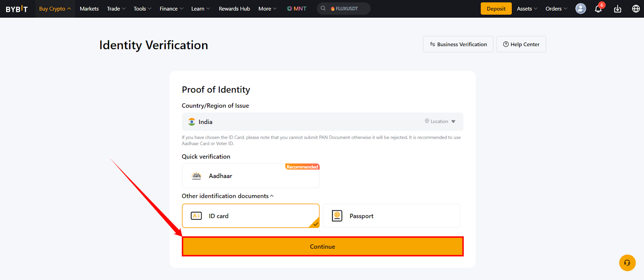Open notifications bell icon
The image size is (644, 280).
pos(598,9)
